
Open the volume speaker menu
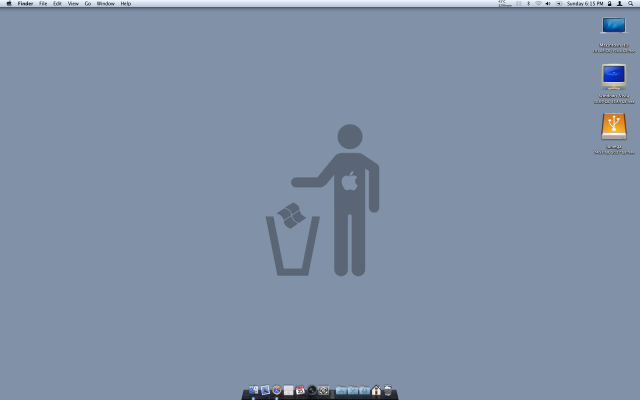click(x=548, y=3)
